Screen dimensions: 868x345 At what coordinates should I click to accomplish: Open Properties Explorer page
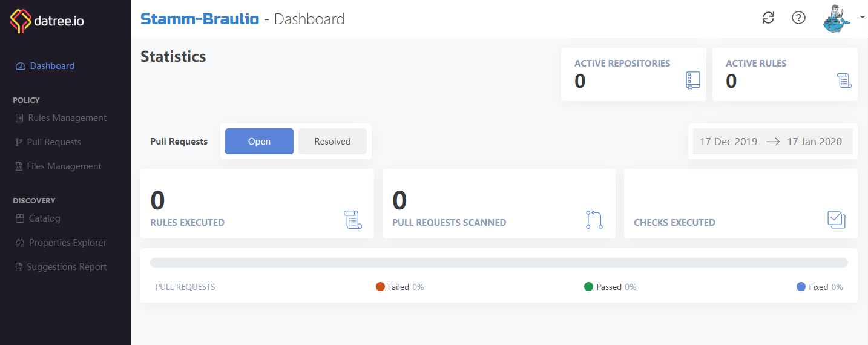coord(61,243)
